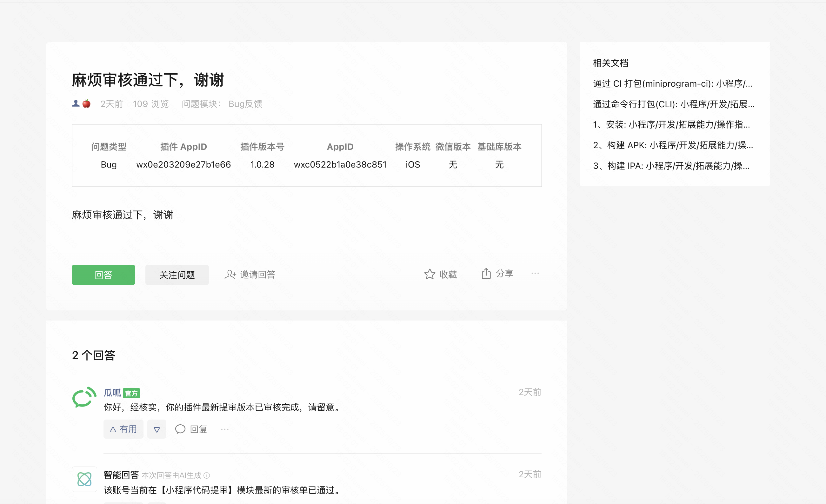Open the 瓜呱 official avatar
The height and width of the screenshot is (504, 826).
[x=84, y=398]
